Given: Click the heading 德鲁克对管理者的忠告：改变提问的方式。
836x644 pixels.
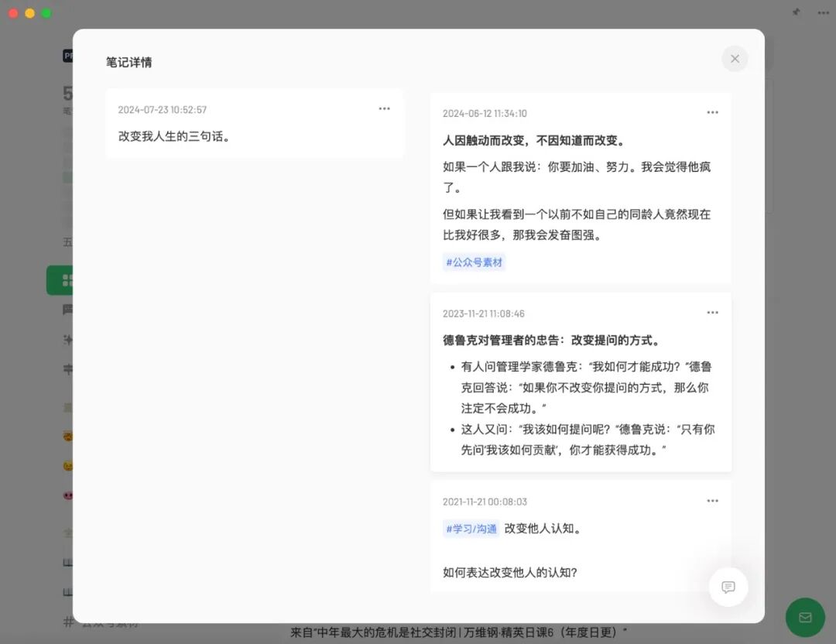Looking at the screenshot, I should (x=553, y=340).
